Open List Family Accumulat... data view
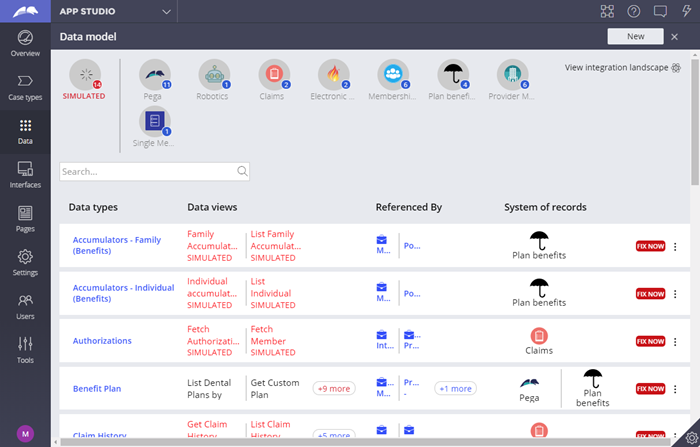This screenshot has width=700, height=447. [276, 246]
